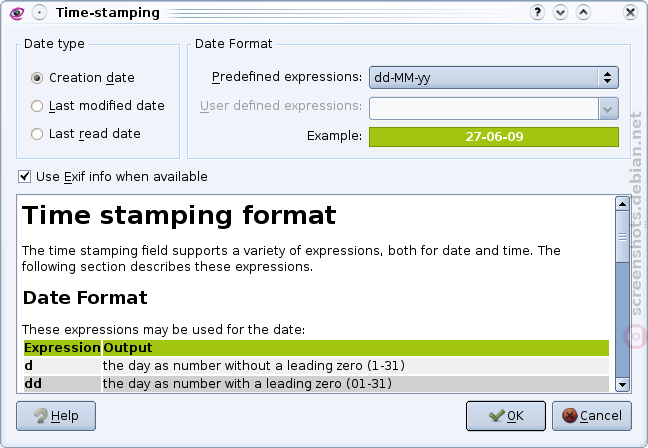Click the Help button
This screenshot has width=648, height=448.
(56, 416)
